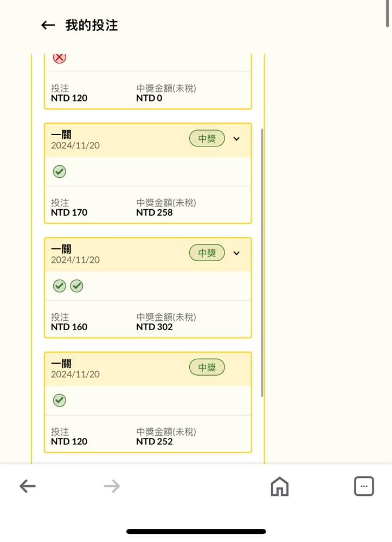Expand the NTD 170 bet card chevron
This screenshot has width=392, height=542.
click(x=236, y=139)
